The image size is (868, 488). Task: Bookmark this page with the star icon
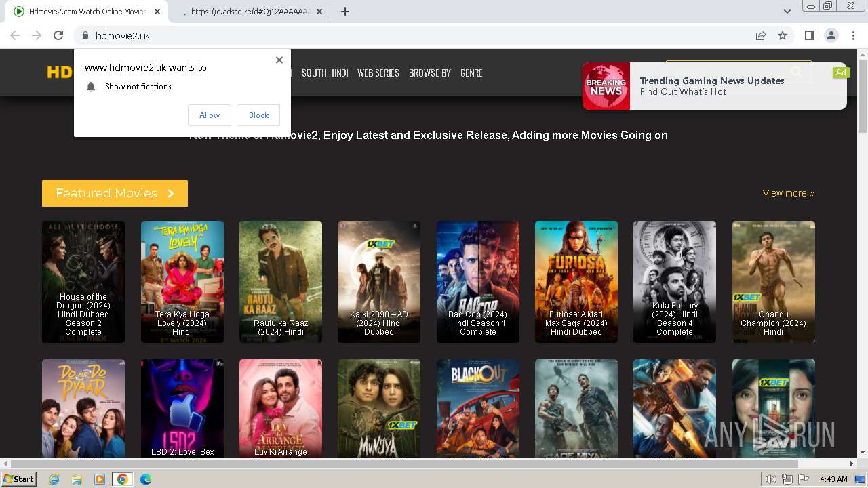click(x=783, y=35)
